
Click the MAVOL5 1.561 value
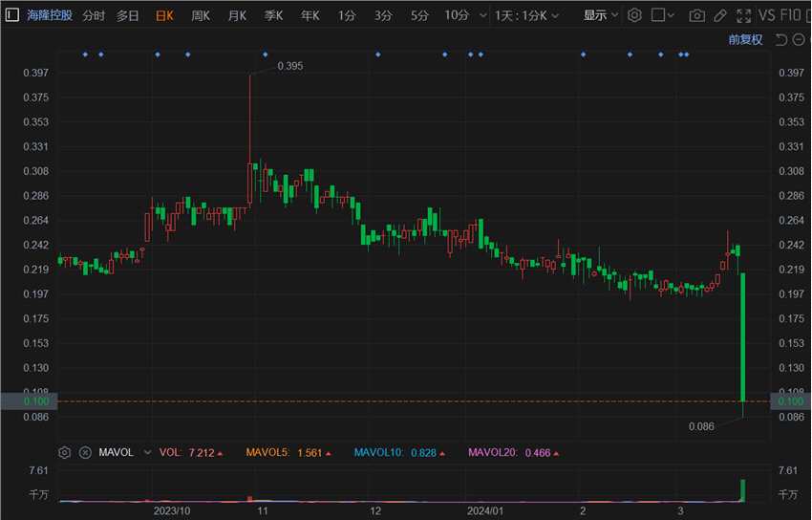310,453
